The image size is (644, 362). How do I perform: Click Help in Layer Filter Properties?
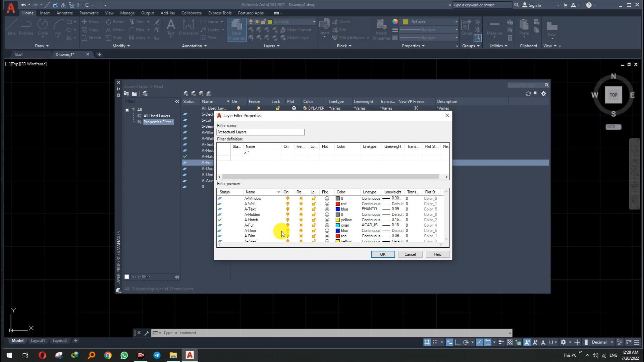pos(437,254)
